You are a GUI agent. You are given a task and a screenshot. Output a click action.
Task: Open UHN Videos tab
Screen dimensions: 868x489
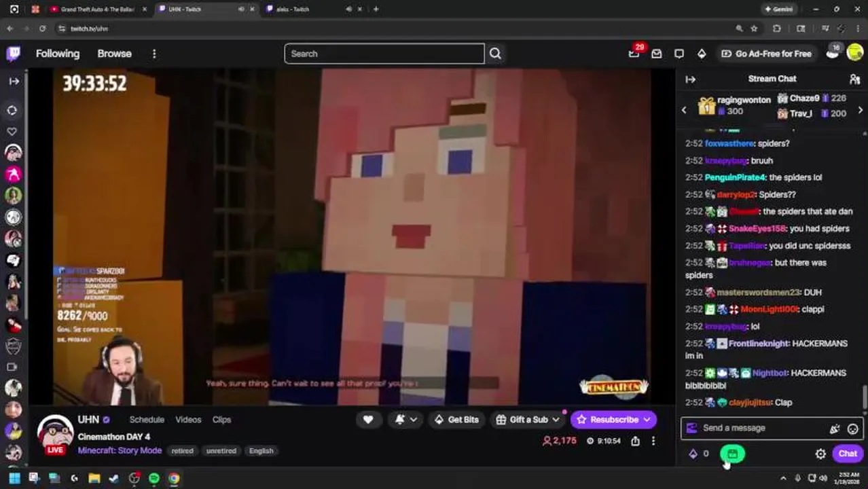188,420
